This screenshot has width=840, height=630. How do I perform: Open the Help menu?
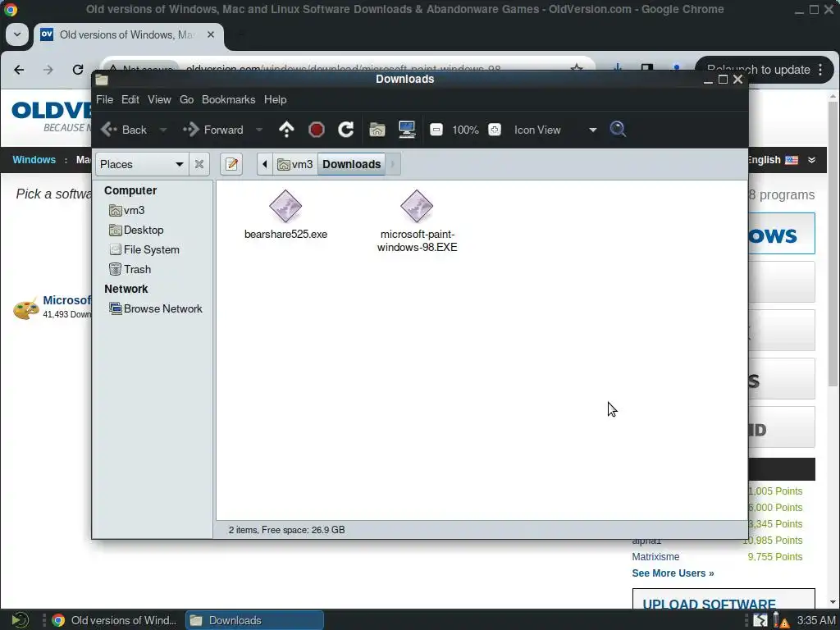coord(275,99)
